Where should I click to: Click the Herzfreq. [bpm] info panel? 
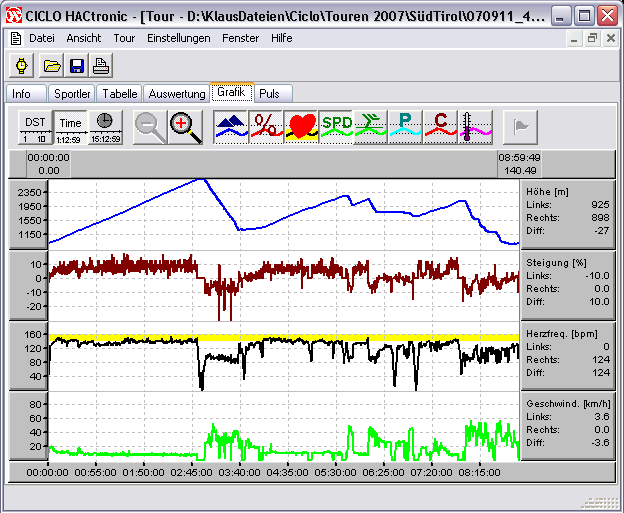pyautogui.click(x=567, y=356)
